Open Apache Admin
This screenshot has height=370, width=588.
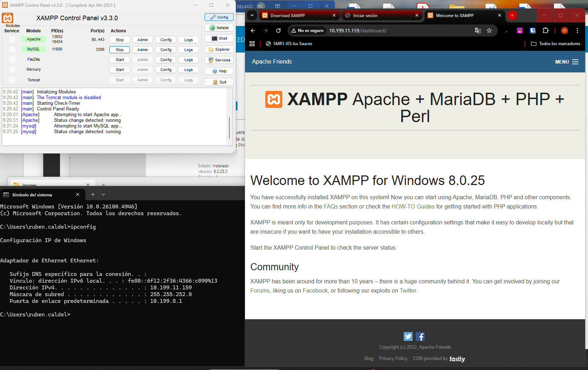click(143, 40)
